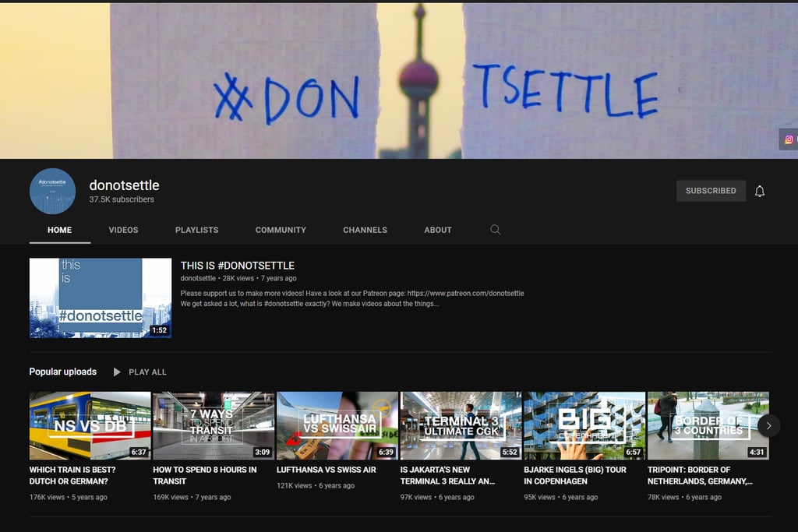Open the NS VS DB video thumbnail
This screenshot has height=532, width=798.
[90, 426]
